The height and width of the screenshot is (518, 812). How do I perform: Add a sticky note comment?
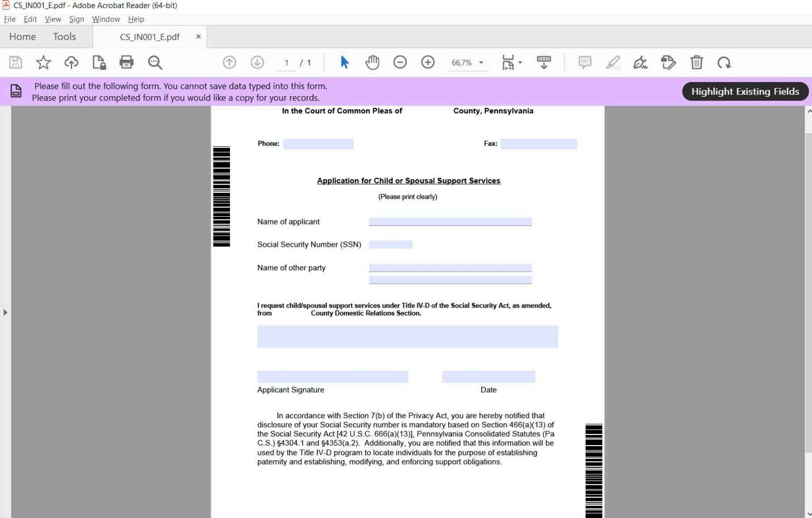585,62
